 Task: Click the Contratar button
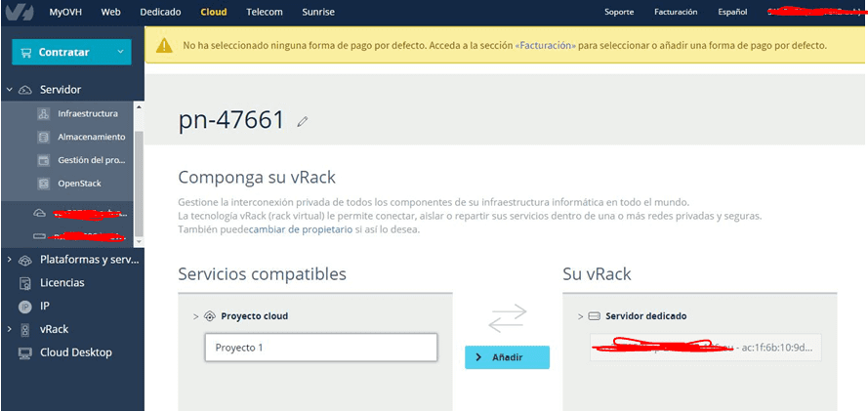click(x=71, y=52)
